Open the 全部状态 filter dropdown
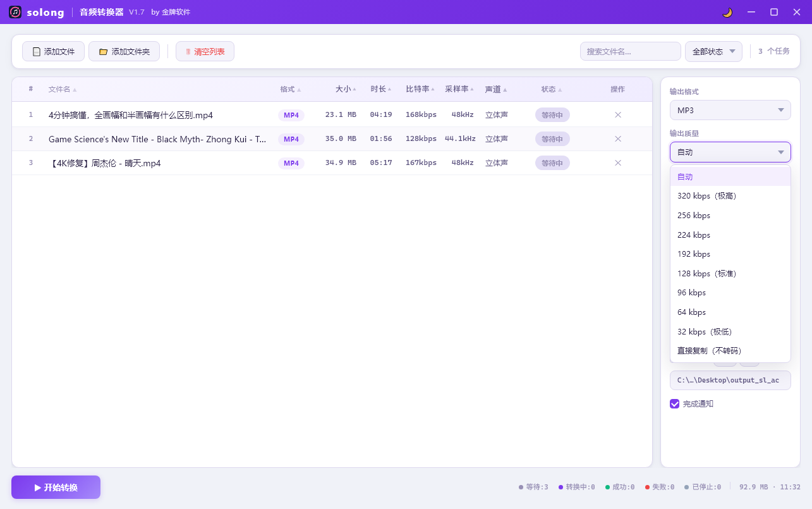This screenshot has height=509, width=812. point(713,52)
